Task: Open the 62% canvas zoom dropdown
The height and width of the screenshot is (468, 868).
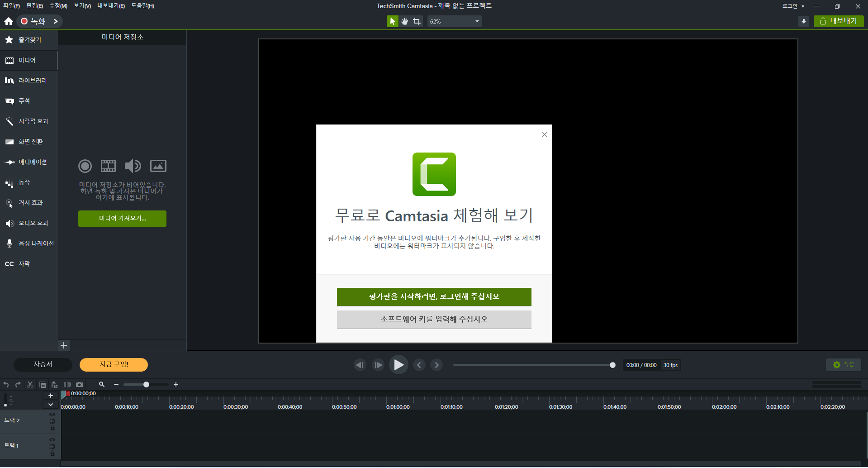Action: [x=455, y=21]
